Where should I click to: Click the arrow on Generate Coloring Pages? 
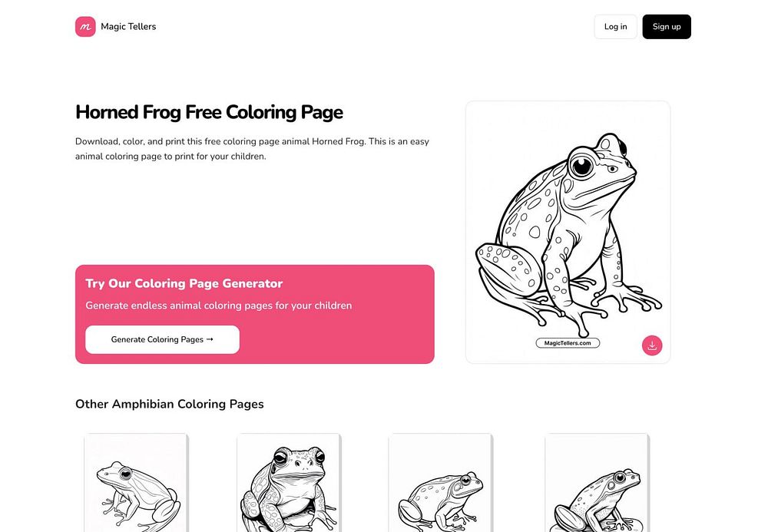click(210, 339)
